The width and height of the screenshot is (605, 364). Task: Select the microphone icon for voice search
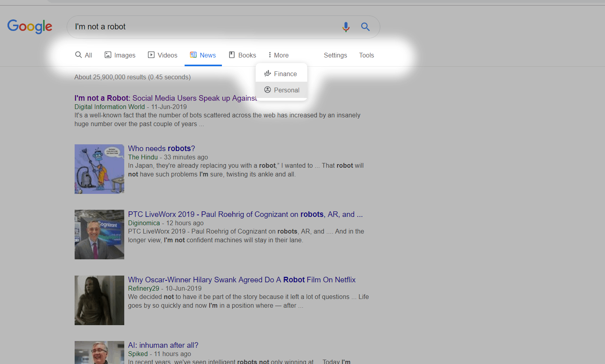[346, 27]
